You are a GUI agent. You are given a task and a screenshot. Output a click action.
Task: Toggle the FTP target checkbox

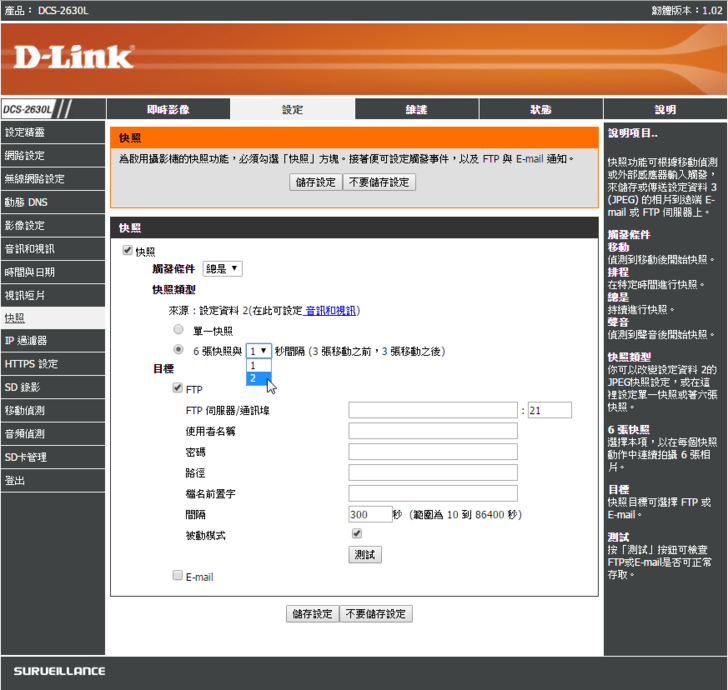coord(178,388)
